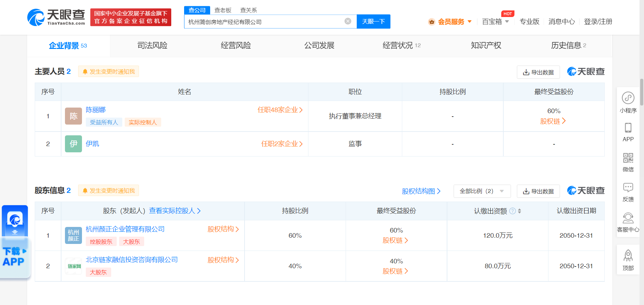
Task: Open 消息中心 in the header
Action: point(561,22)
